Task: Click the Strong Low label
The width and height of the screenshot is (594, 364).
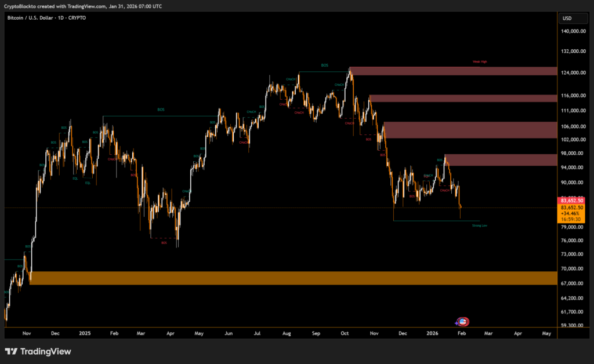Action: coord(479,225)
